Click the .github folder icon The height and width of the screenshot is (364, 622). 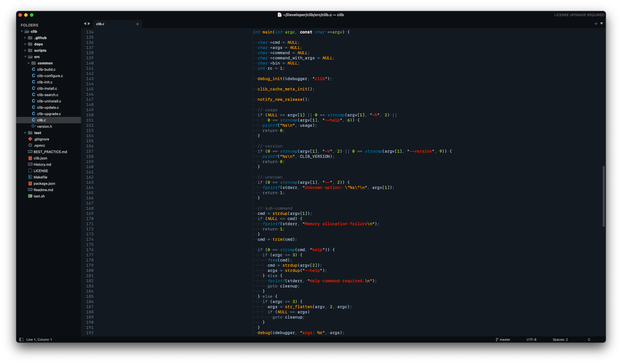click(x=30, y=38)
